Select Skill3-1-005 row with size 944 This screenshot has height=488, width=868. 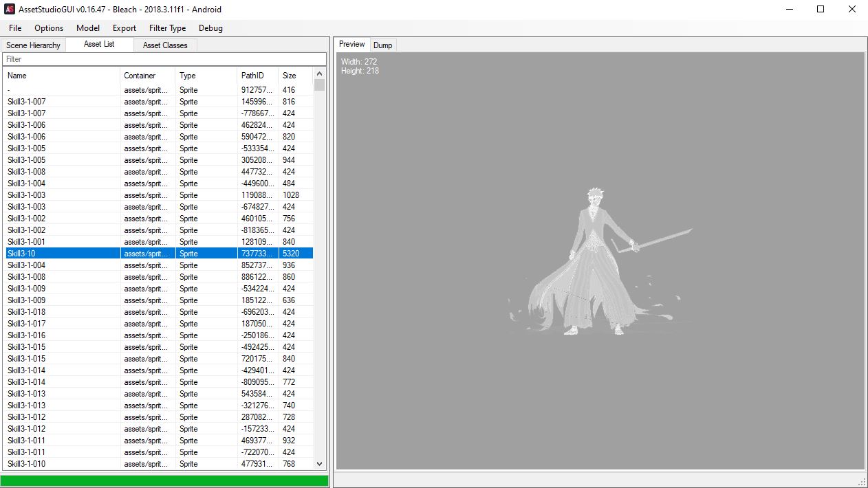click(x=159, y=160)
